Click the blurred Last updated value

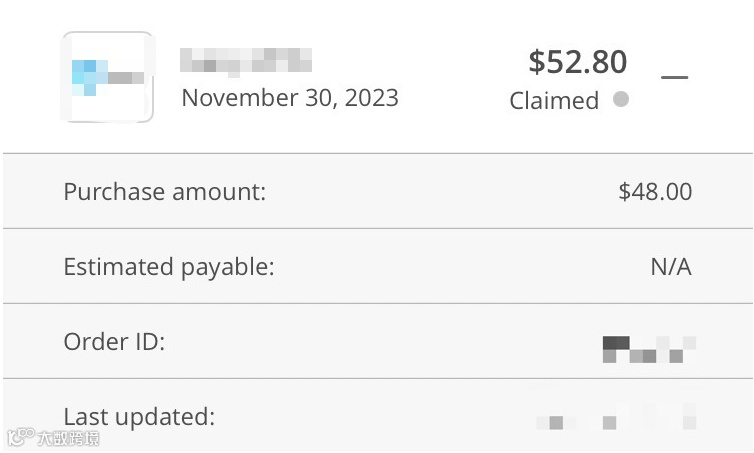615,417
